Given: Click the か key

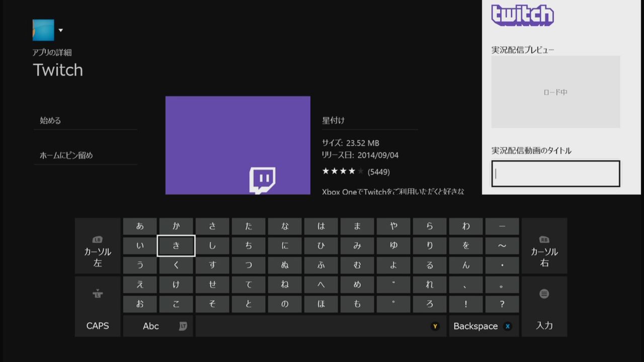Looking at the screenshot, I should coord(176,226).
